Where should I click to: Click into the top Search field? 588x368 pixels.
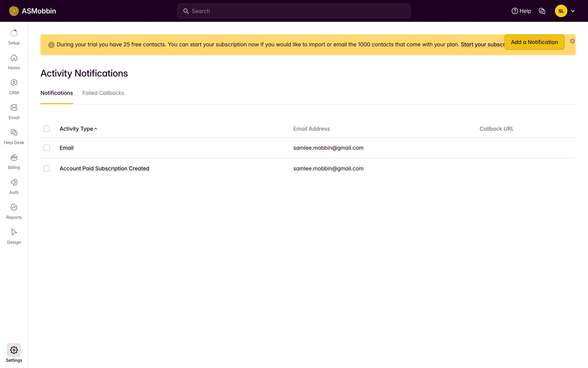(x=293, y=11)
